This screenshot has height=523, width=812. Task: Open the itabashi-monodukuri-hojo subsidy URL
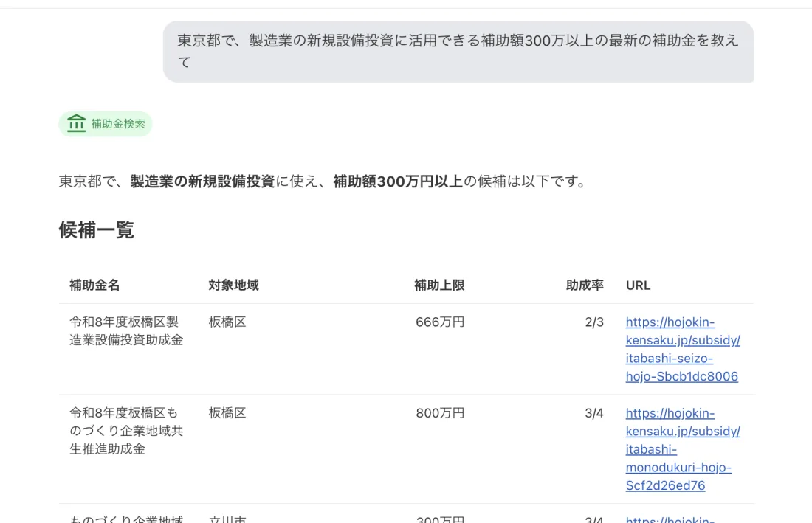pos(683,449)
